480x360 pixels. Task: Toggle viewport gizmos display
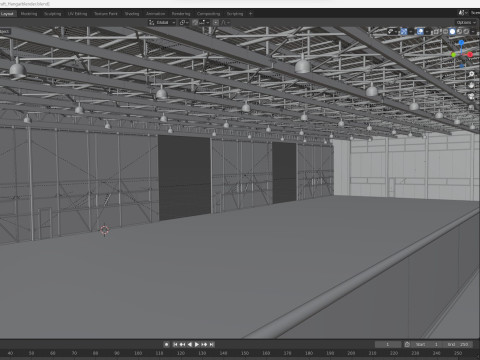click(404, 32)
